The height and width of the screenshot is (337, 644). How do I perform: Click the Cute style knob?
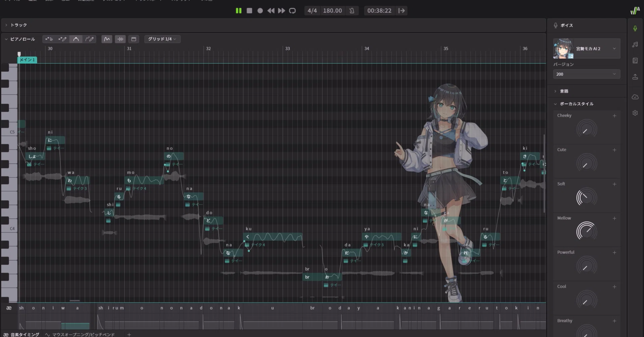point(587,163)
